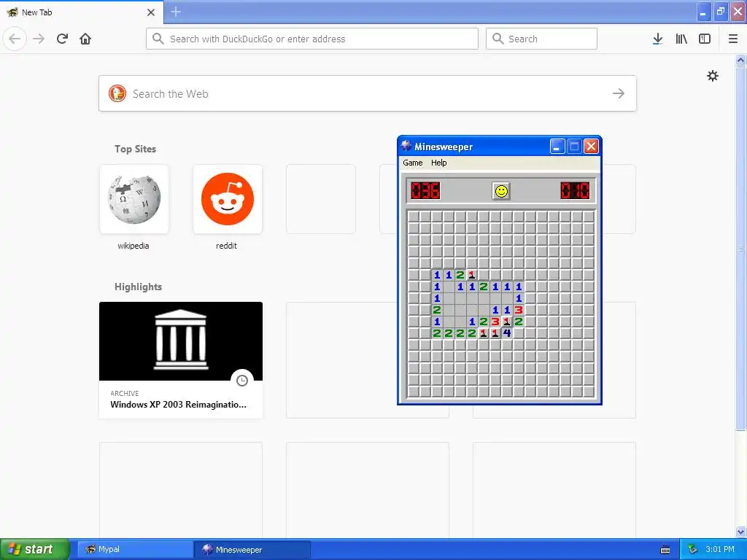This screenshot has width=747, height=560.
Task: Restart with the Minesweeper smiley face
Action: 500,191
